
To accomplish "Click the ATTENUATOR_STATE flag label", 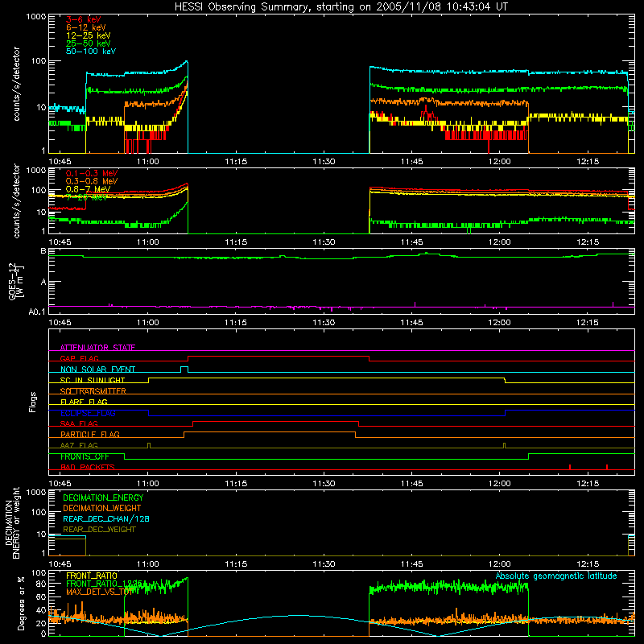I will 97,348.
